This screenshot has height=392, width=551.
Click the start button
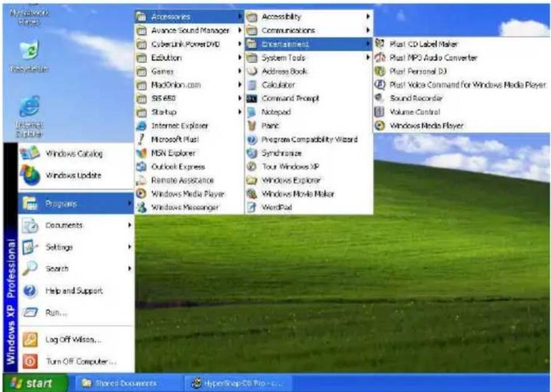(35, 383)
